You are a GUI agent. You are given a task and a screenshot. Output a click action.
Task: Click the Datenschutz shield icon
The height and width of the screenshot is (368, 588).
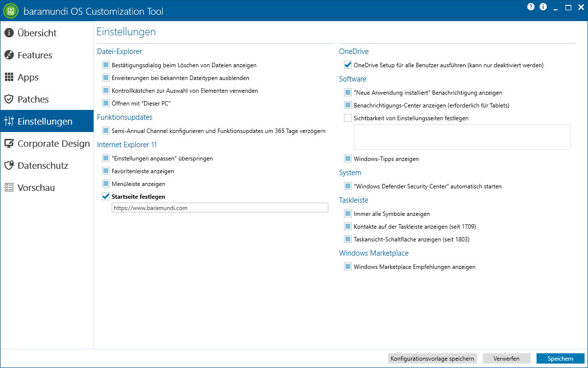(x=9, y=165)
